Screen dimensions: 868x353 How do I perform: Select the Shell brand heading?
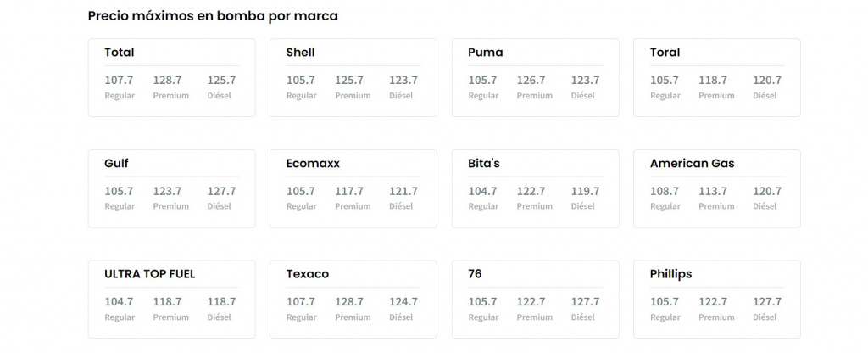click(x=301, y=53)
